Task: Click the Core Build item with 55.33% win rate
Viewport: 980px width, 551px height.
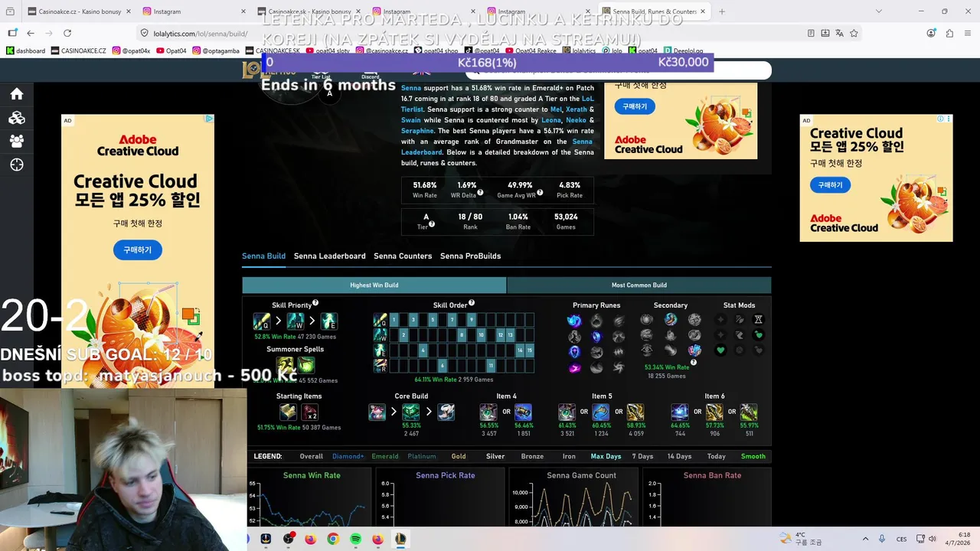Action: 411,412
